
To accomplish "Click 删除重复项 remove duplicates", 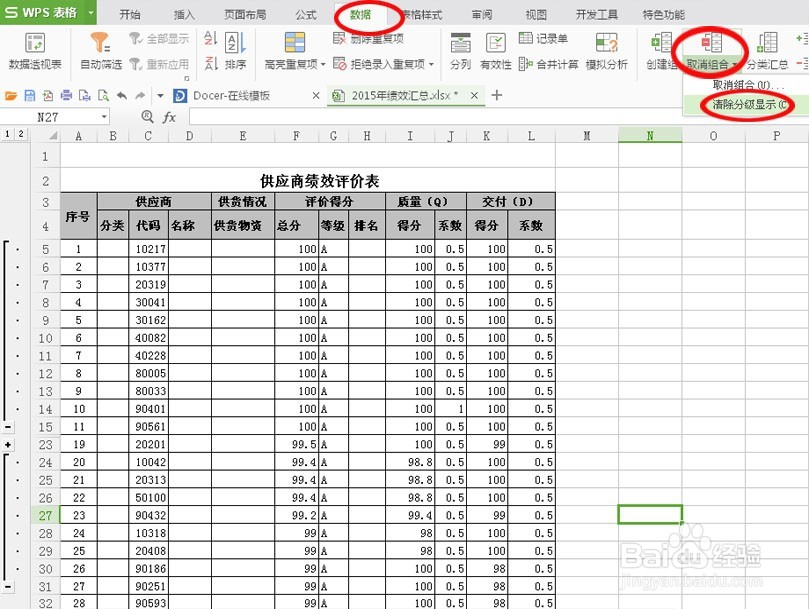I will [368, 38].
